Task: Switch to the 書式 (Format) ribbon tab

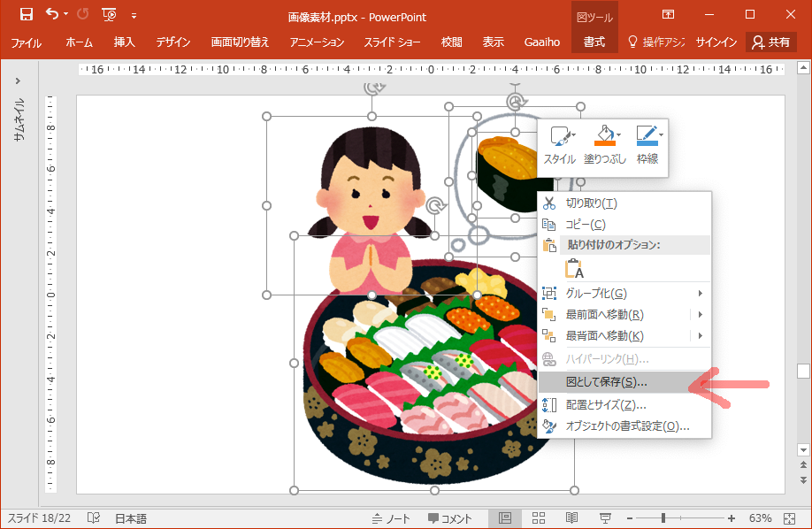Action: [x=594, y=41]
